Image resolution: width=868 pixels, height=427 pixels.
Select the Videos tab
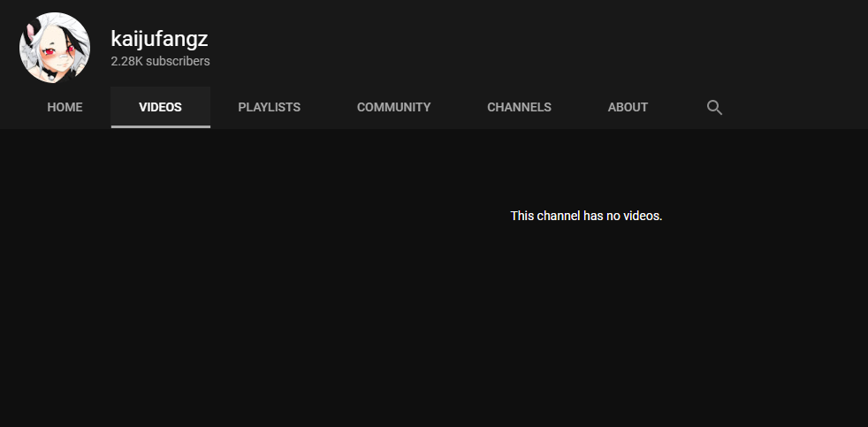161,108
